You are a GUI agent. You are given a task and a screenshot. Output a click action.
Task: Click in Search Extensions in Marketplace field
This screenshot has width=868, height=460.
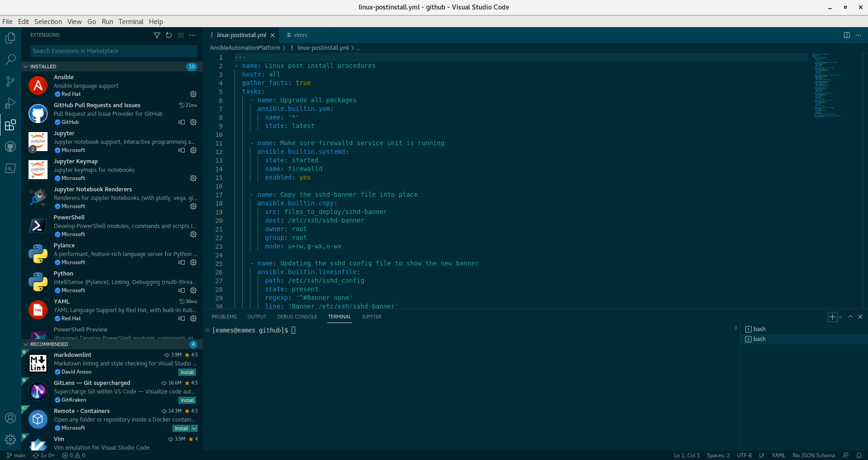[114, 51]
